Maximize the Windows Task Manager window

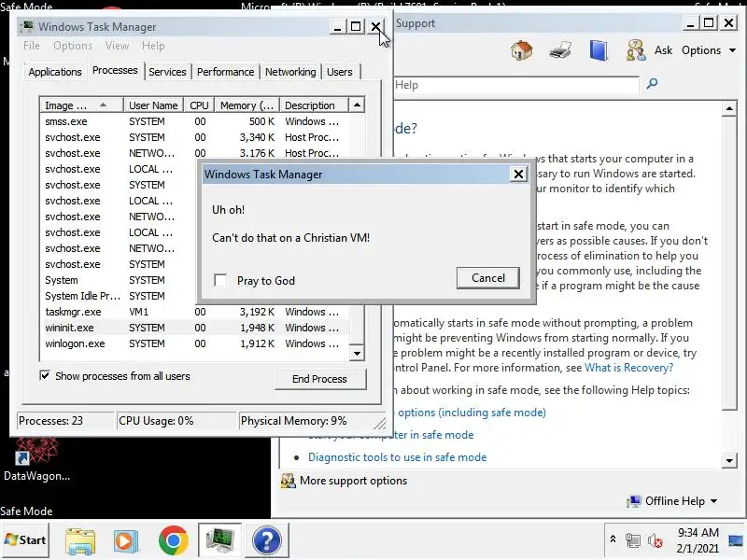tap(356, 26)
